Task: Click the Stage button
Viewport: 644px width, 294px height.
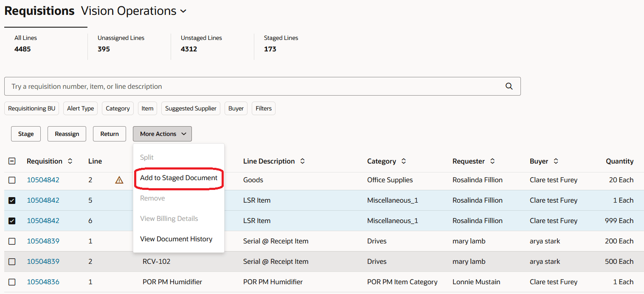Action: click(x=25, y=133)
